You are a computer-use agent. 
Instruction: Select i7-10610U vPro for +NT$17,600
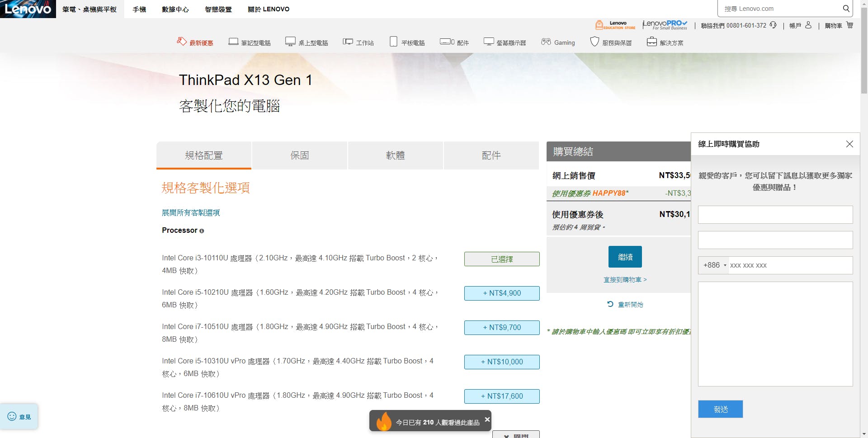point(502,396)
